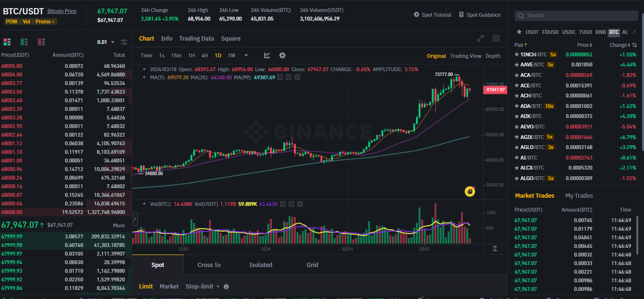Viewport: 644px width, 299px height.
Task: Open more time intervals dropdown arrow
Action: coord(246,55)
